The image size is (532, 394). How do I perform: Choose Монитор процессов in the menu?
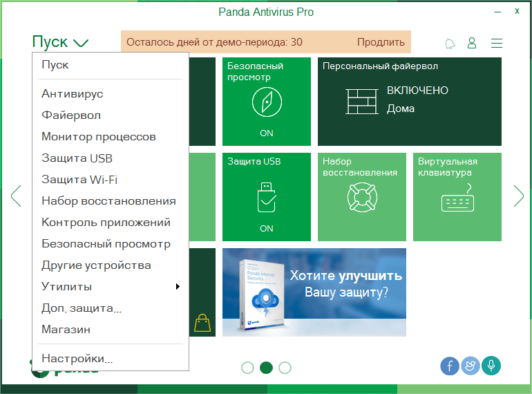(99, 137)
